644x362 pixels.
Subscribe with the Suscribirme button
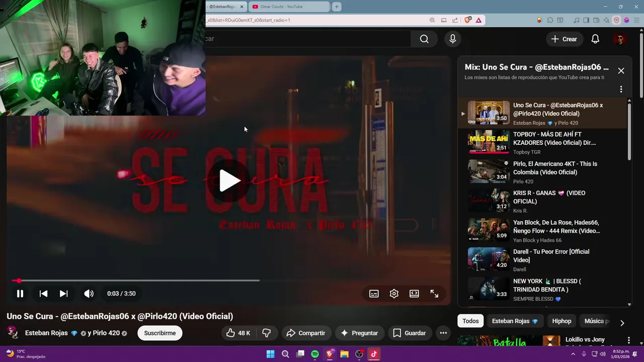click(160, 333)
